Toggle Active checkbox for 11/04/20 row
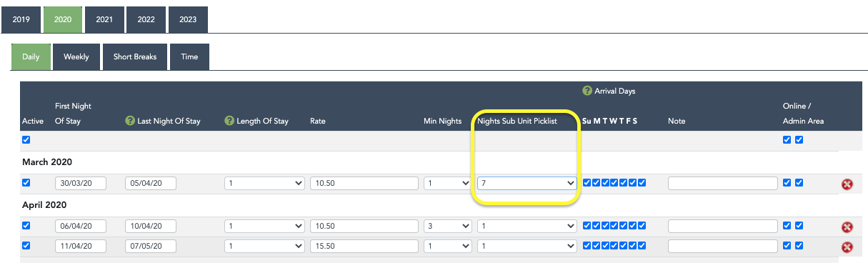The image size is (868, 263). point(26,246)
